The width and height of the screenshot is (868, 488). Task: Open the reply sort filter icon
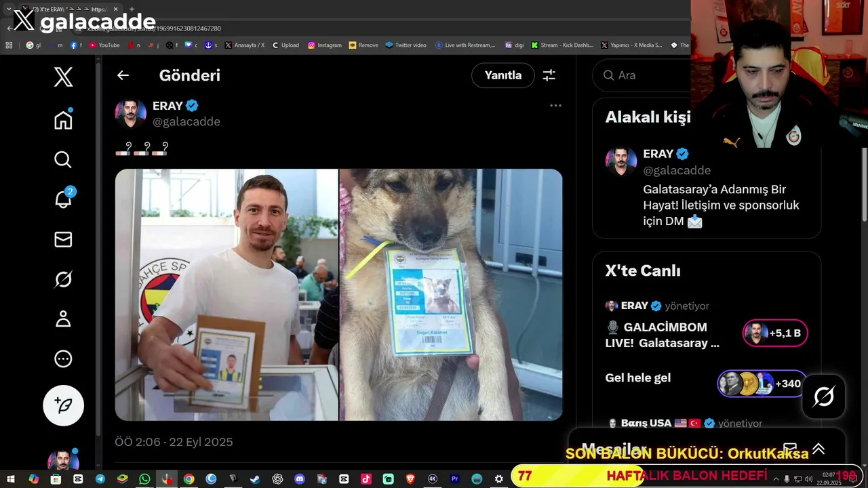[x=549, y=75]
